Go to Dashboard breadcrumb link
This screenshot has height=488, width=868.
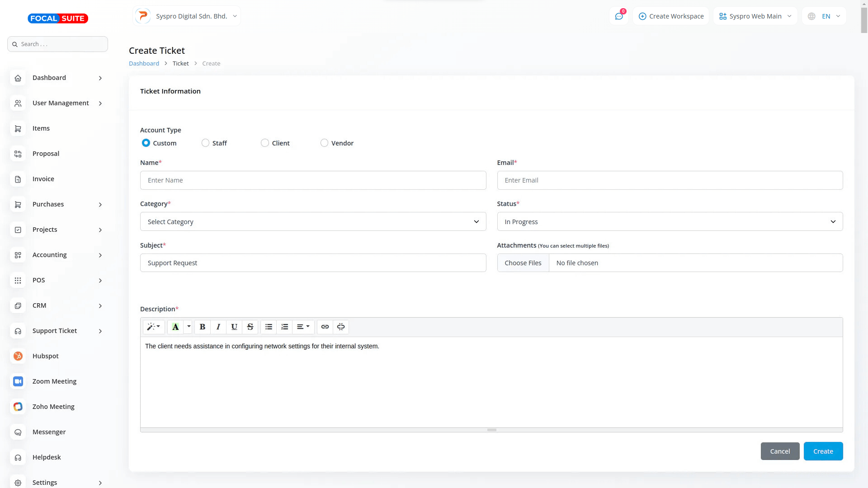(144, 63)
